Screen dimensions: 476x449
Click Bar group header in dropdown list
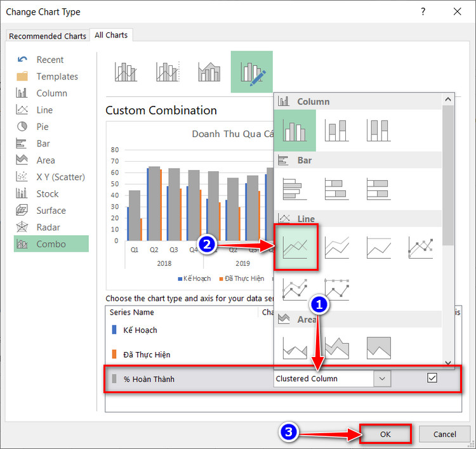click(358, 160)
